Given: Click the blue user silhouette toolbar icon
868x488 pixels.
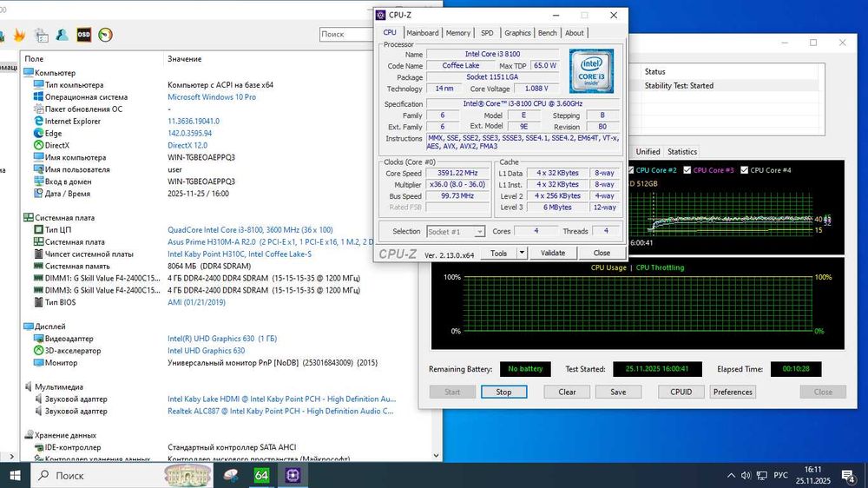Looking at the screenshot, I should (62, 36).
